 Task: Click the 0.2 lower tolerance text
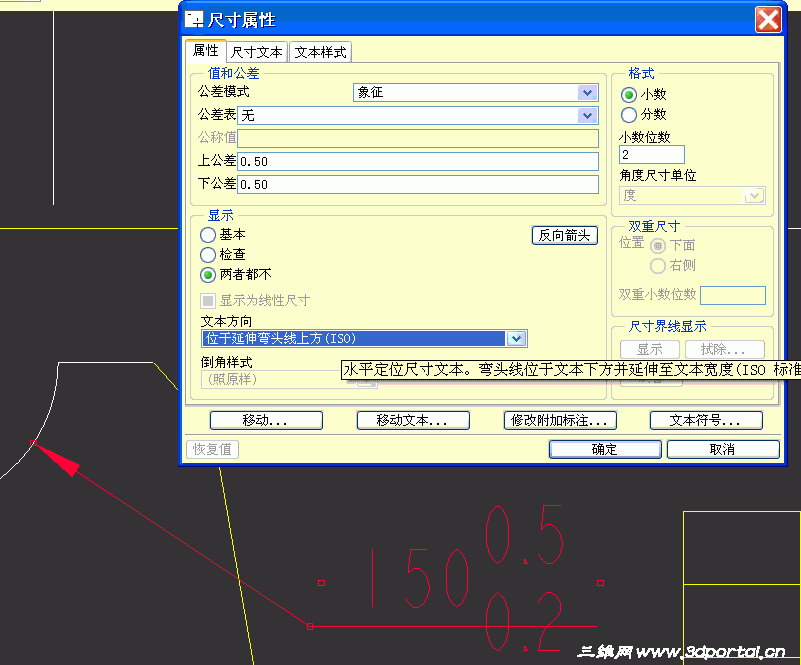coord(524,621)
